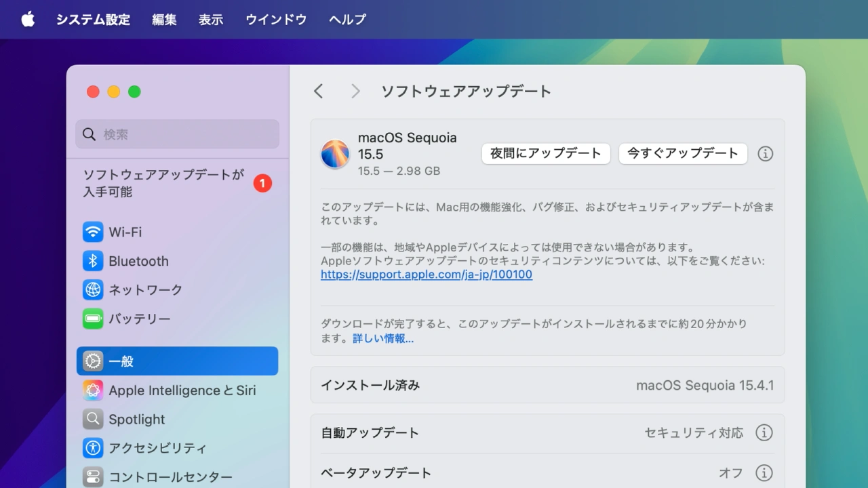The width and height of the screenshot is (868, 488).
Task: Click info icon next to 今すぐアップデート
Action: tap(765, 154)
